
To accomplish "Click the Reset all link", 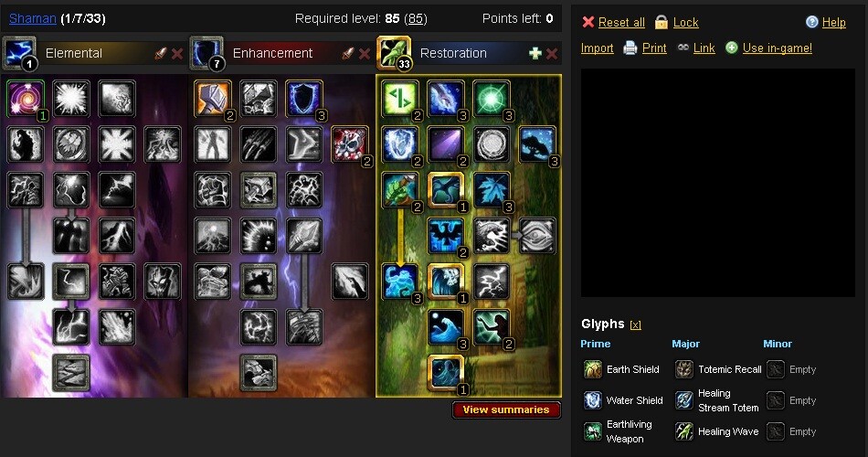I will 621,22.
